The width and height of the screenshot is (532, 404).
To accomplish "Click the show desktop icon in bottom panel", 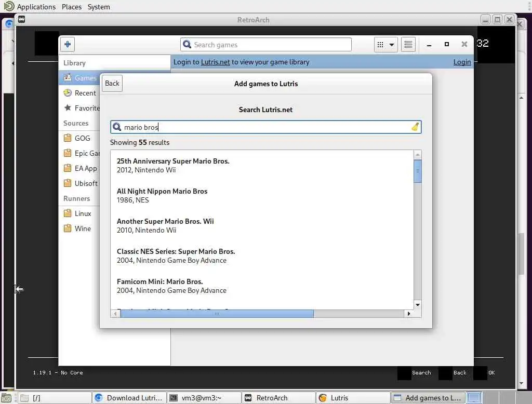I will [6, 398].
